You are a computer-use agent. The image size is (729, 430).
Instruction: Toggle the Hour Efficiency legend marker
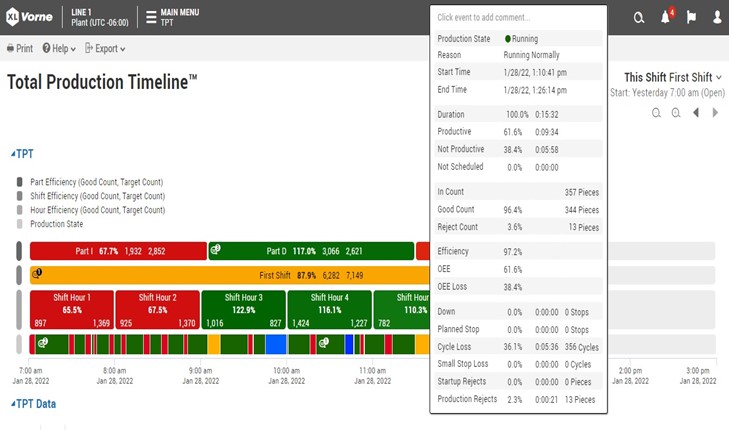(x=20, y=210)
